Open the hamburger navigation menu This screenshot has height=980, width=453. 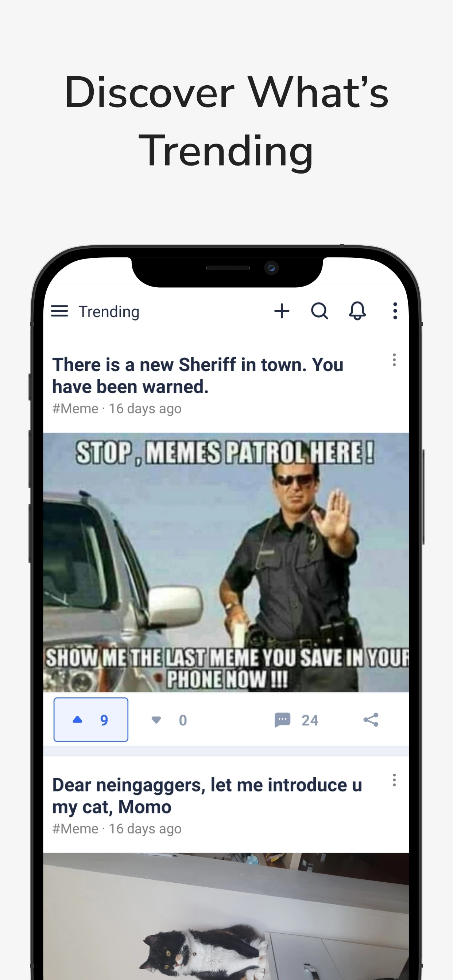59,311
